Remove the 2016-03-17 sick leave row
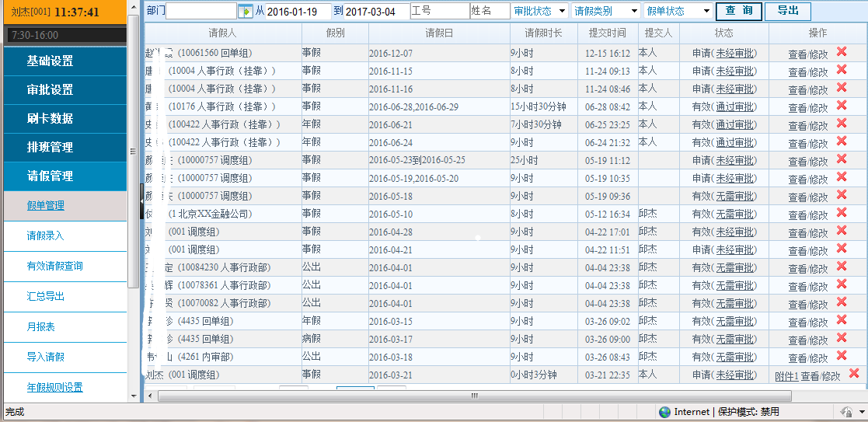868x422 pixels. pos(842,338)
